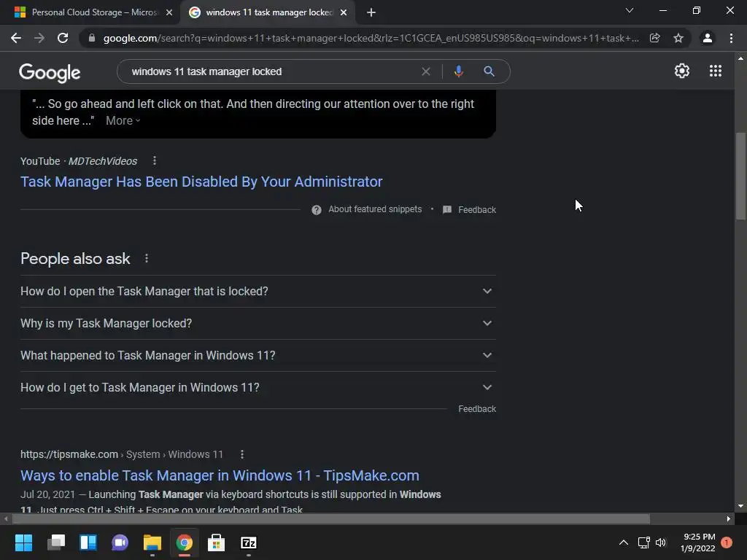Select the windows 11 task manager tab

click(x=268, y=12)
